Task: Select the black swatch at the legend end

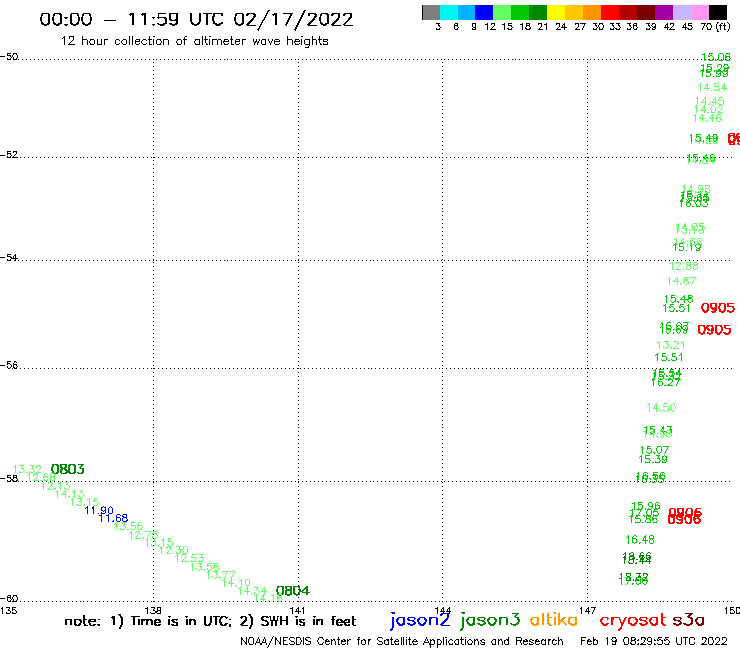Action: [x=717, y=12]
